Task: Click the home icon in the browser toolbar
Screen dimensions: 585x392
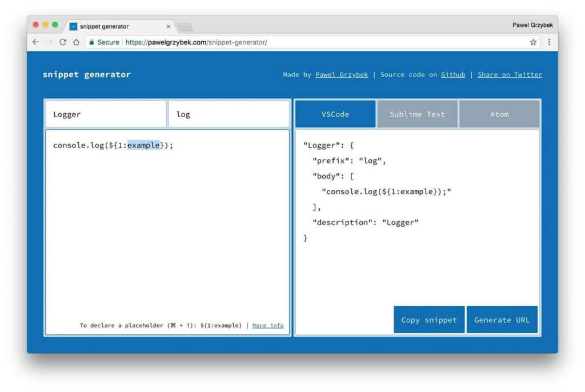Action: (76, 42)
